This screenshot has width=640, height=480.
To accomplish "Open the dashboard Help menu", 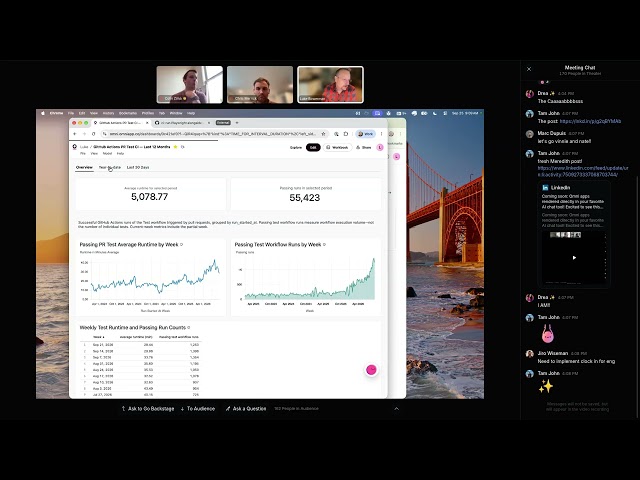I will click(x=120, y=153).
